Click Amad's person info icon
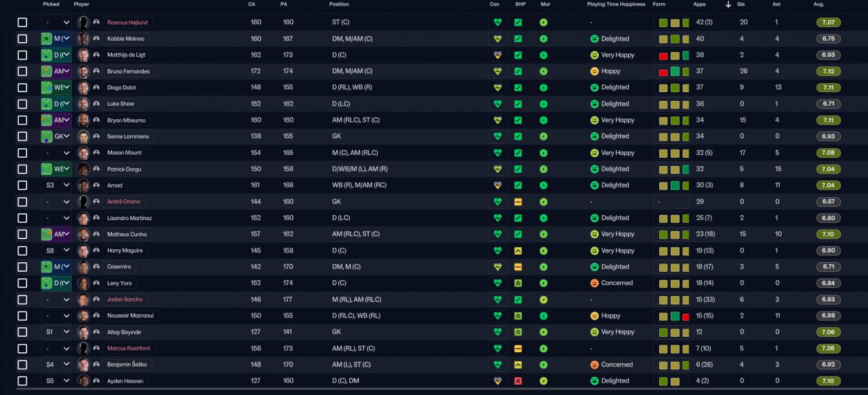868x395 pixels. 96,185
